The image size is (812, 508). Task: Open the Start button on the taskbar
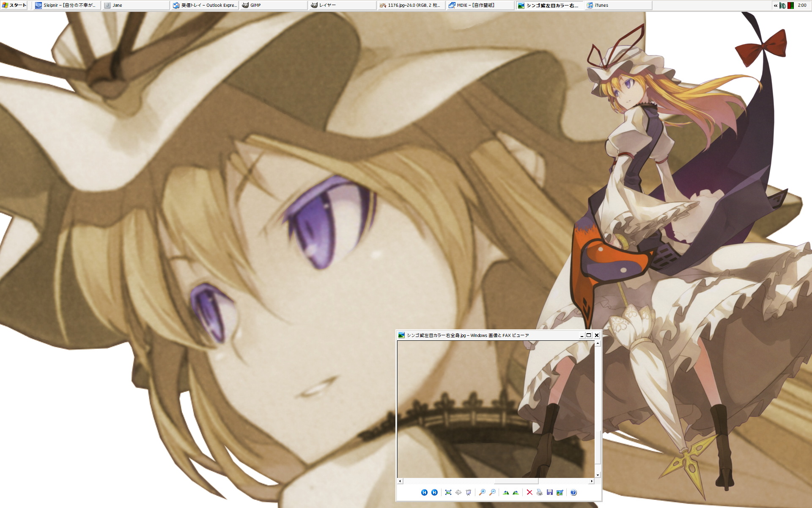click(x=15, y=5)
